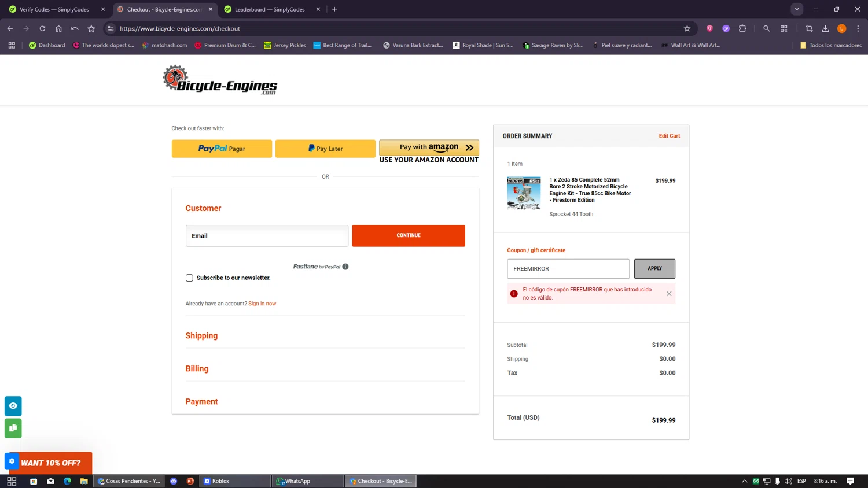Open the purple extension icon in toolbar
This screenshot has height=488, width=868.
[x=726, y=28]
